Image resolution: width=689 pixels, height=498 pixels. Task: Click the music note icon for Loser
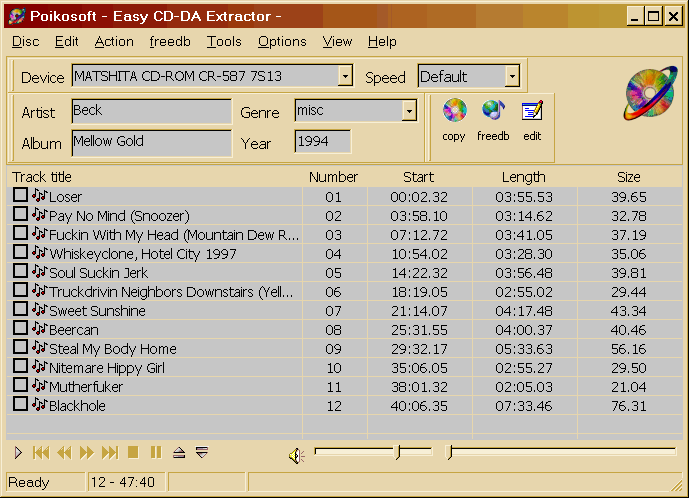coord(40,196)
